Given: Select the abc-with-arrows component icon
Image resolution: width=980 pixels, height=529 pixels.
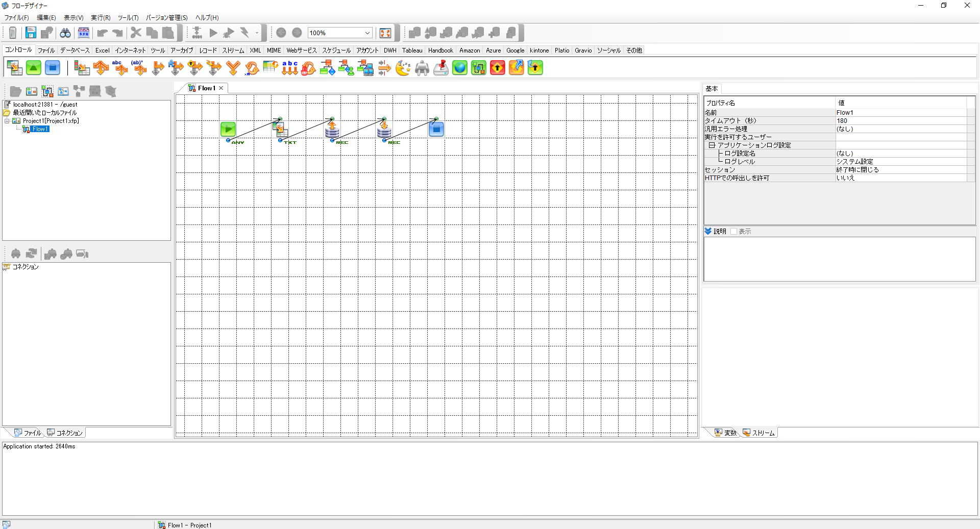Looking at the screenshot, I should pyautogui.click(x=289, y=68).
